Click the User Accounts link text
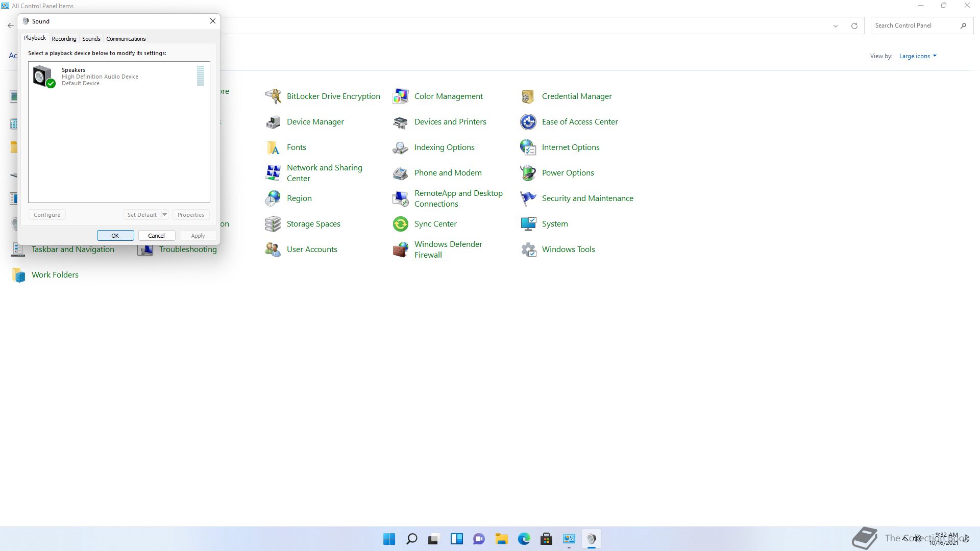The image size is (980, 551). (312, 249)
